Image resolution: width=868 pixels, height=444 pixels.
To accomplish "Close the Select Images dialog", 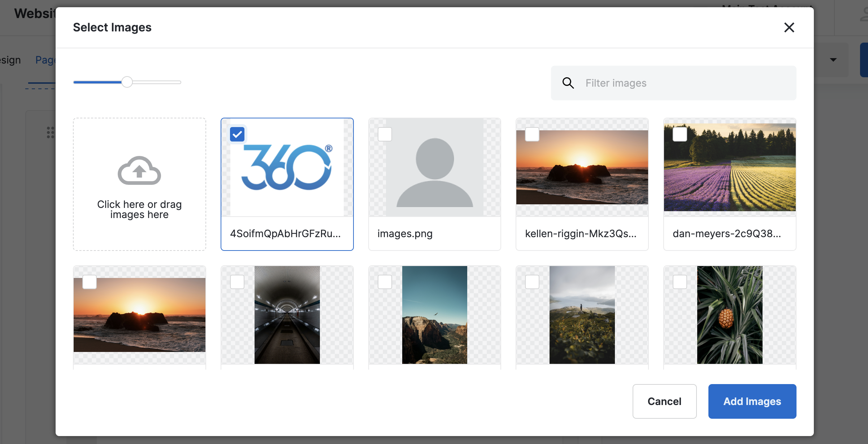I will coord(789,27).
